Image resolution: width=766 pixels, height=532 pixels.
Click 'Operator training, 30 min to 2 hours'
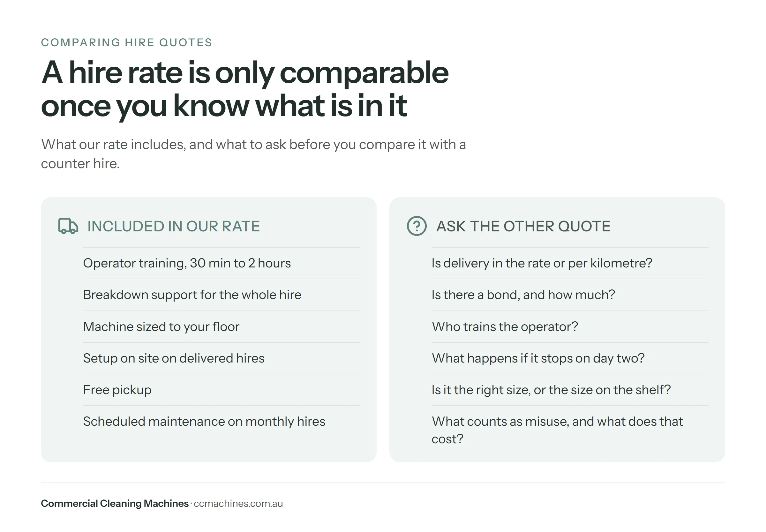(187, 263)
